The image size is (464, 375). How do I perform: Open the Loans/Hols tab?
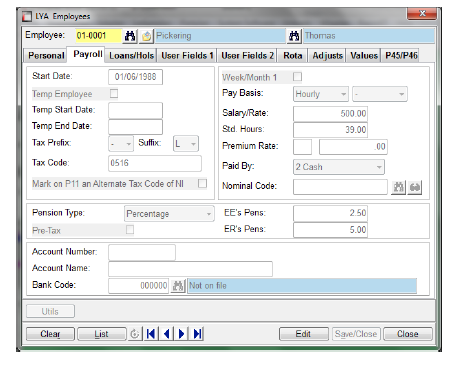click(131, 56)
